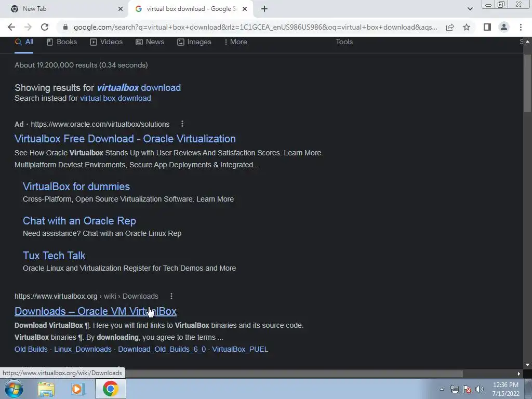Viewport: 532px width, 399px height.
Task: Share this page using the share icon
Action: tap(450, 27)
